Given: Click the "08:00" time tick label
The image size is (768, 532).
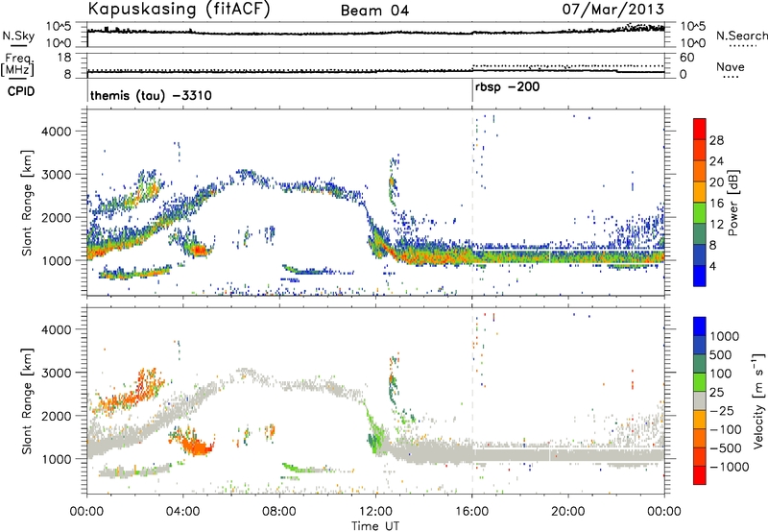Looking at the screenshot, I should [x=279, y=512].
